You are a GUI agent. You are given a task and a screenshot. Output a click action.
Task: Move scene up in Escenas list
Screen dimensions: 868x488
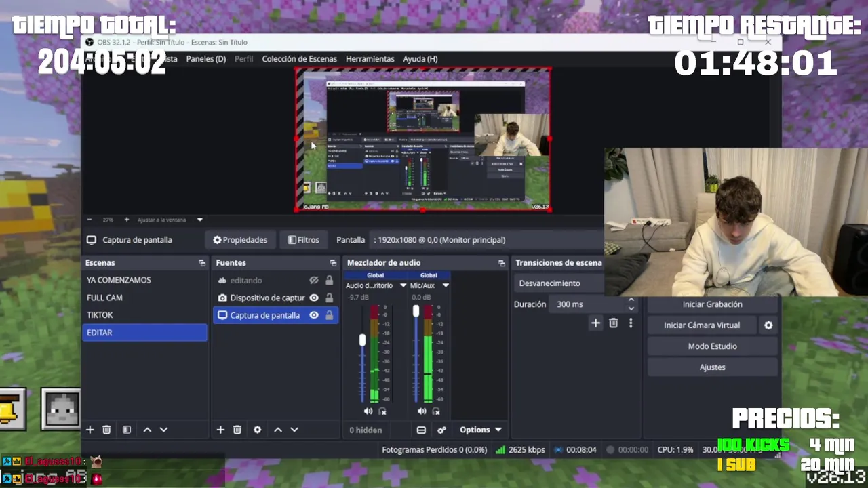tap(147, 430)
